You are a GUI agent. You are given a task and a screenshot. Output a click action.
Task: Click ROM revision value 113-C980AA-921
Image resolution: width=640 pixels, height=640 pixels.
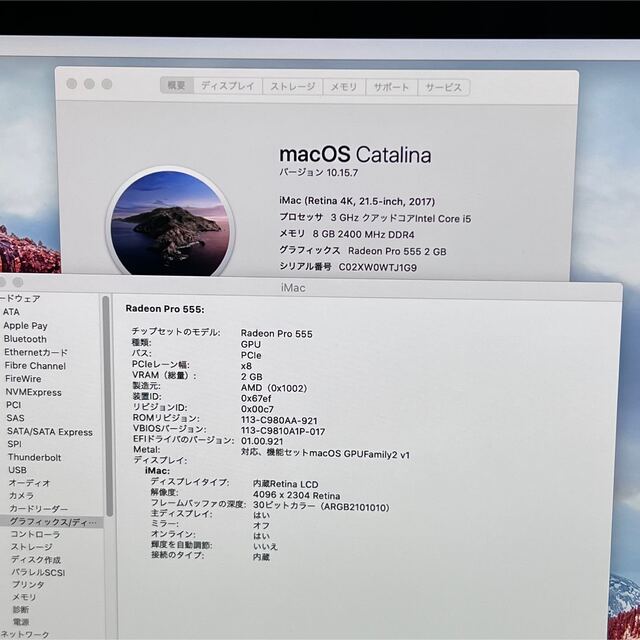click(279, 420)
